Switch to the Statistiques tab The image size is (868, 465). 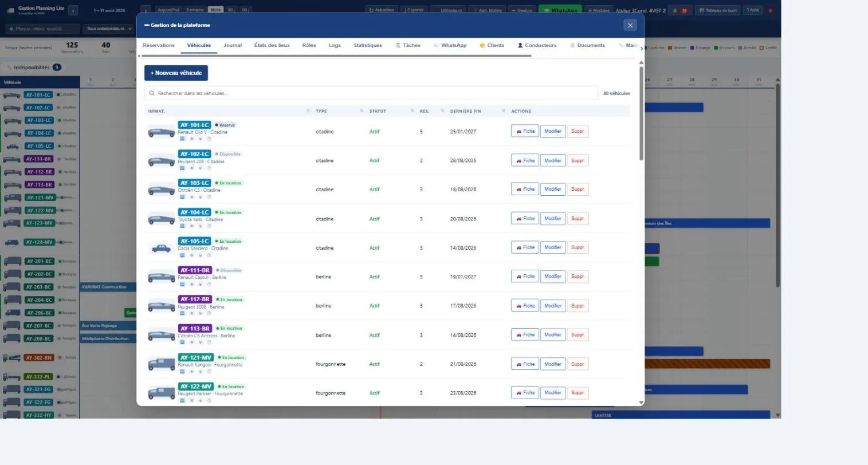pyautogui.click(x=368, y=45)
